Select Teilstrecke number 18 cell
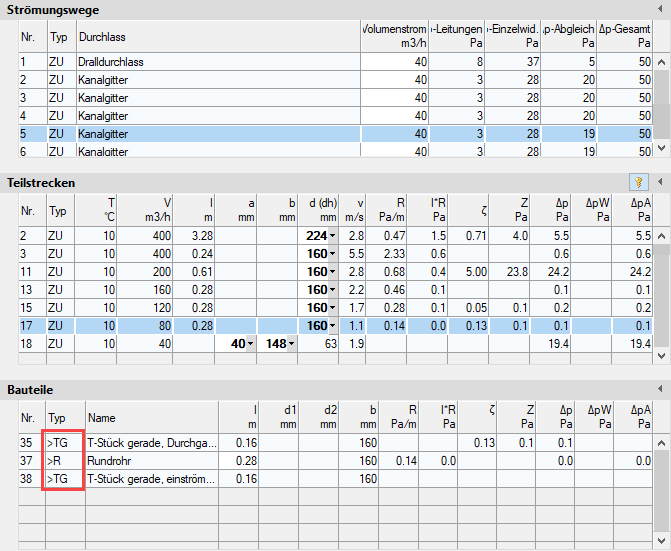Image resolution: width=671 pixels, height=551 pixels. coord(33,344)
